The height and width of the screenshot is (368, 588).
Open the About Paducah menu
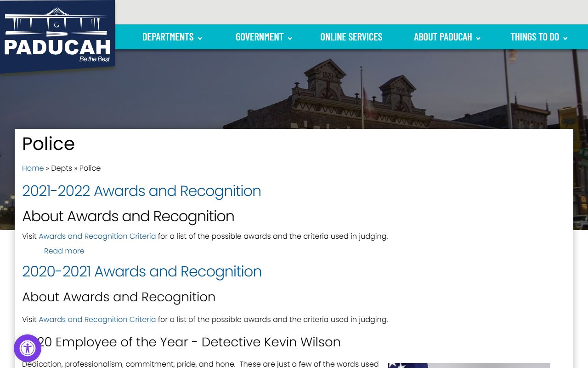443,37
